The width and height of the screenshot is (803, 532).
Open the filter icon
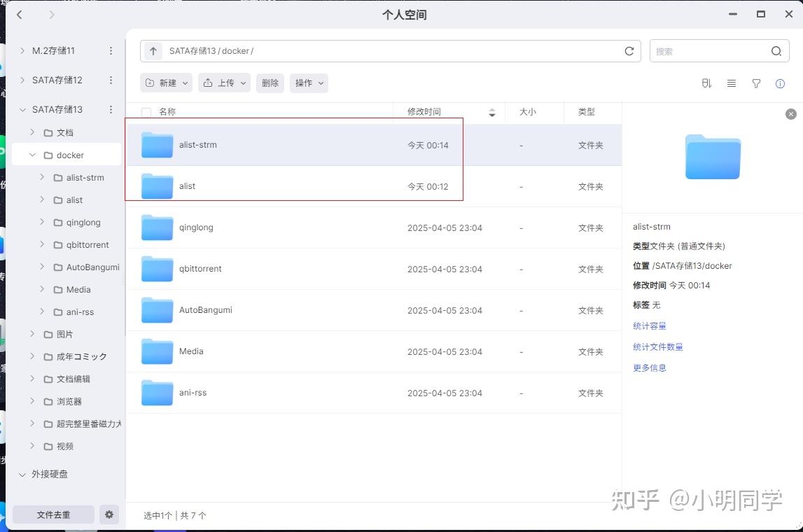(x=756, y=83)
